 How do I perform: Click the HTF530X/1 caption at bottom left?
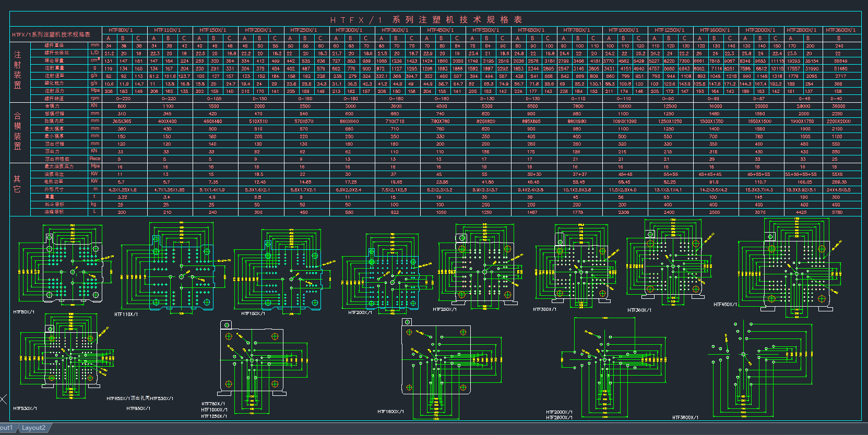[25, 408]
